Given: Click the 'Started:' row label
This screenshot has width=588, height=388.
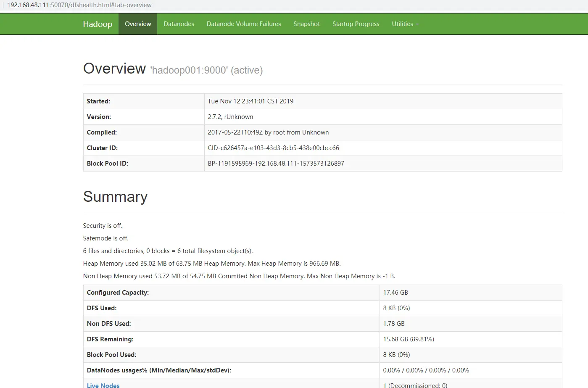Looking at the screenshot, I should (98, 101).
